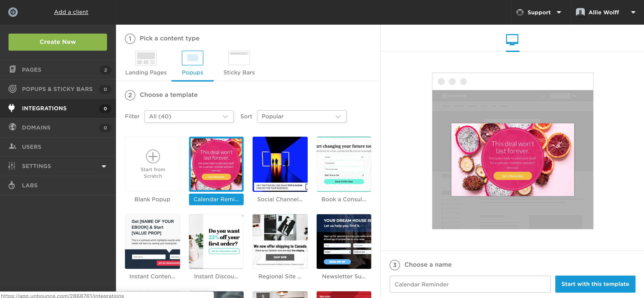
Task: Select the Calendar Reminder template thumbnail
Action: (x=216, y=164)
